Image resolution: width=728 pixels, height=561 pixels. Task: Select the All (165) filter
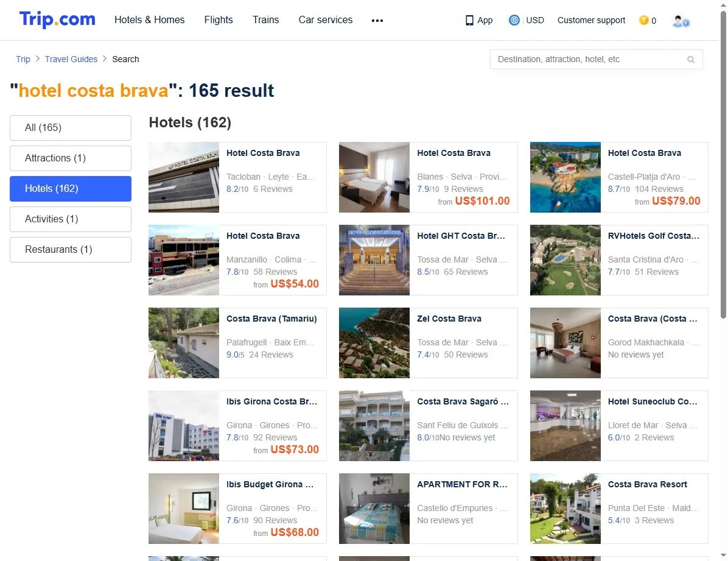coord(71,128)
